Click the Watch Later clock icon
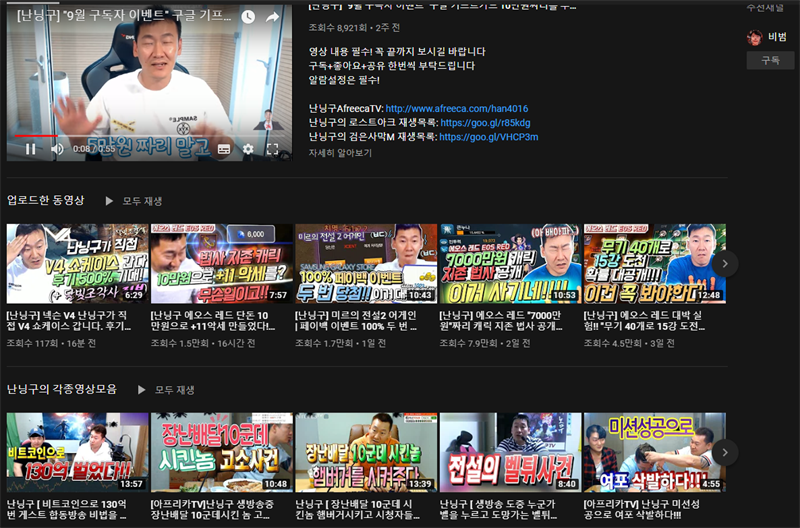 [x=247, y=17]
